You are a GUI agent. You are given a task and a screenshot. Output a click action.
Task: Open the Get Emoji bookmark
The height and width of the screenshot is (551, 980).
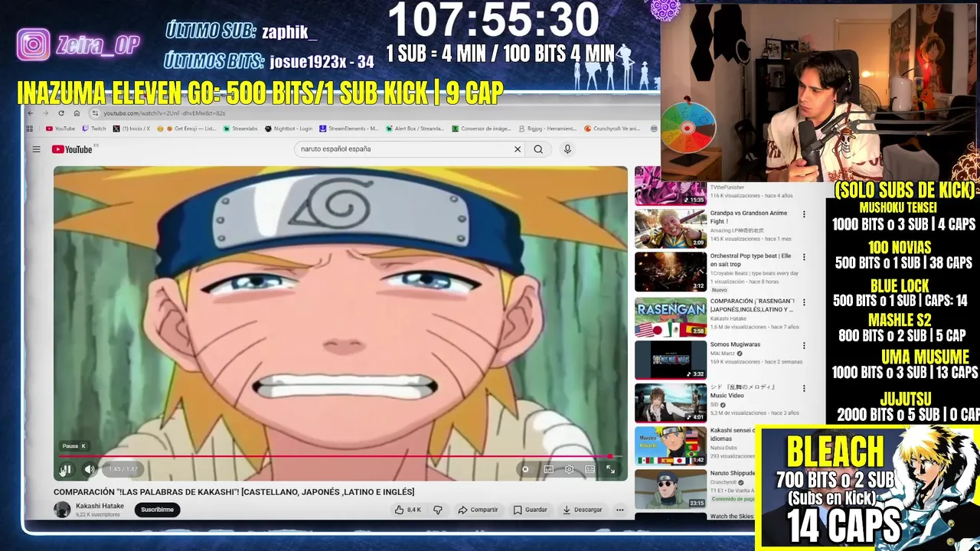(187, 129)
